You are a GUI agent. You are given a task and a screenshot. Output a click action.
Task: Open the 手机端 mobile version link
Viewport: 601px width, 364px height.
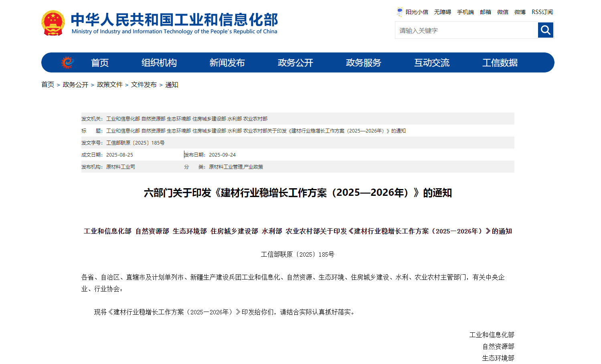point(465,12)
